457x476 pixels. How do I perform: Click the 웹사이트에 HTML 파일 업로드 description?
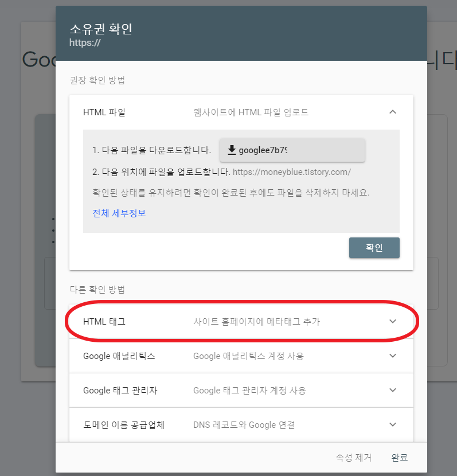[x=251, y=112]
